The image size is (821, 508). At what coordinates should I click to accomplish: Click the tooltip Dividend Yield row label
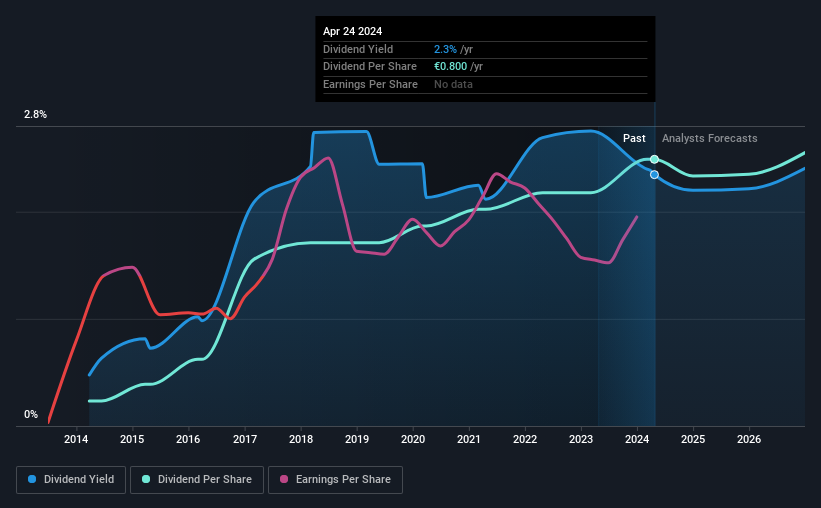(x=358, y=49)
